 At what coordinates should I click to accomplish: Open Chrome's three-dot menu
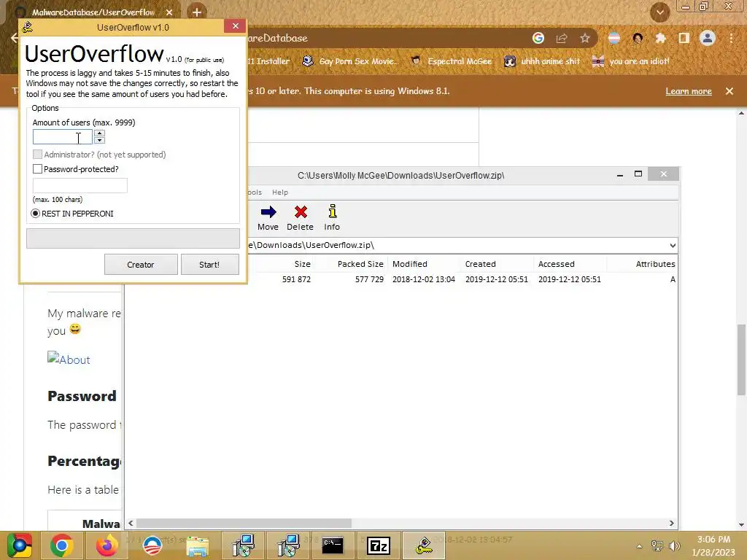(731, 38)
